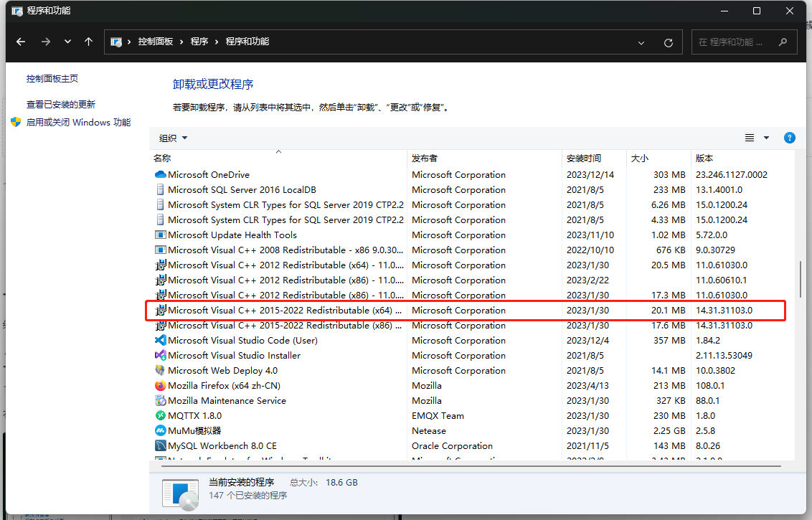The image size is (812, 520).
Task: Expand more view options arrow
Action: (766, 138)
